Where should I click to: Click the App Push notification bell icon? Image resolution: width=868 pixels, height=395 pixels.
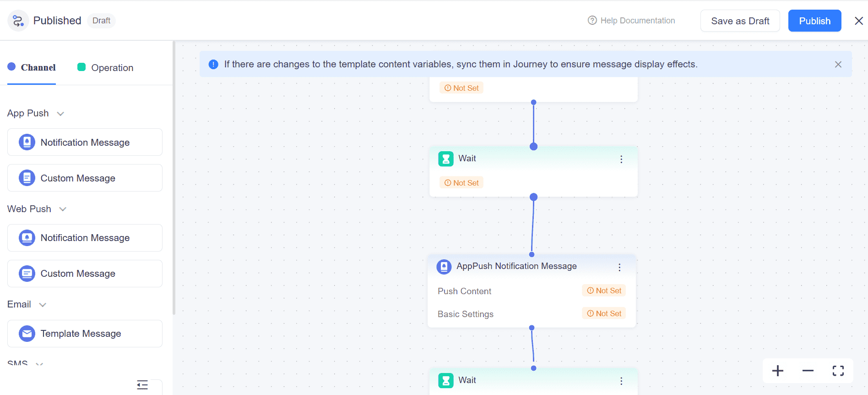[x=27, y=142]
